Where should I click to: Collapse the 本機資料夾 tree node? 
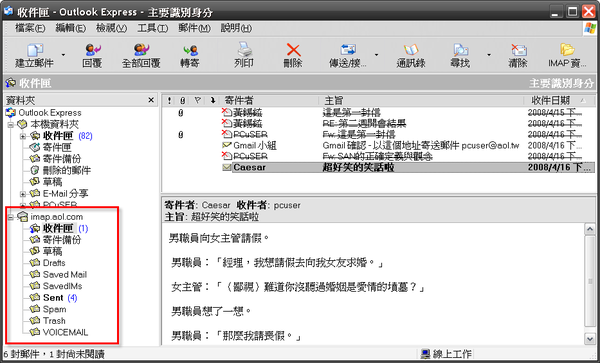[x=11, y=125]
